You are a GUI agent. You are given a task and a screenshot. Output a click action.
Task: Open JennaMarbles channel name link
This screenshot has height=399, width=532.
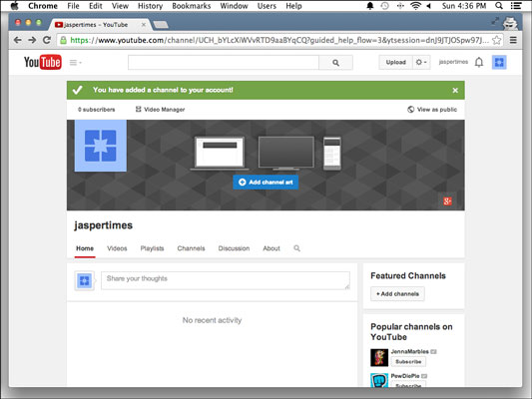(409, 351)
